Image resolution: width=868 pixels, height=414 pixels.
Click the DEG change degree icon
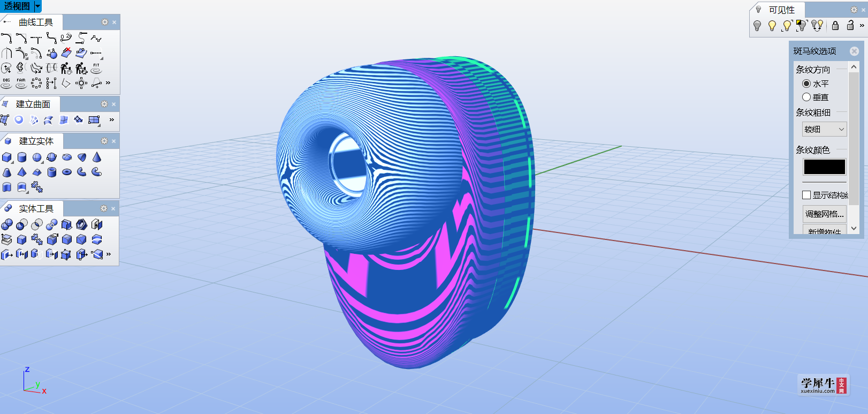[6, 83]
